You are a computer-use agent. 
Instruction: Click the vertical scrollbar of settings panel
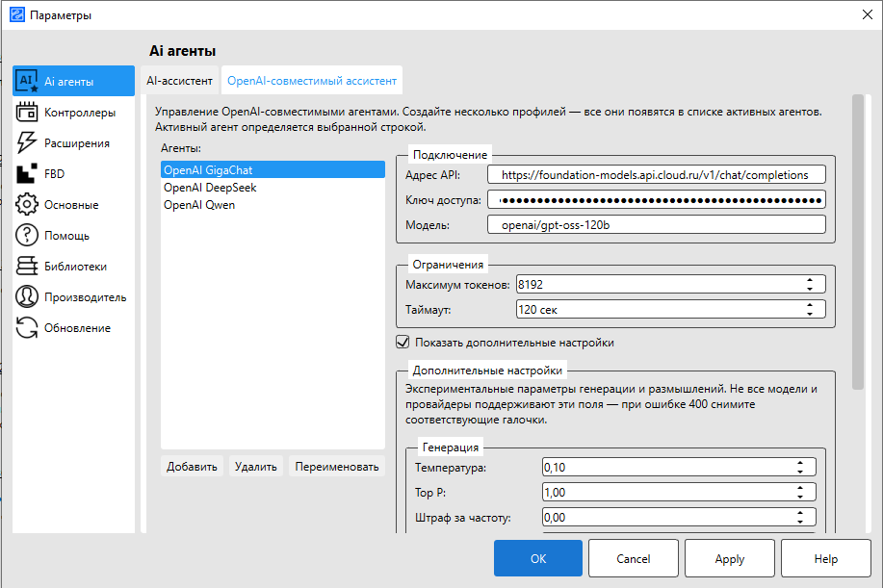tap(858, 242)
